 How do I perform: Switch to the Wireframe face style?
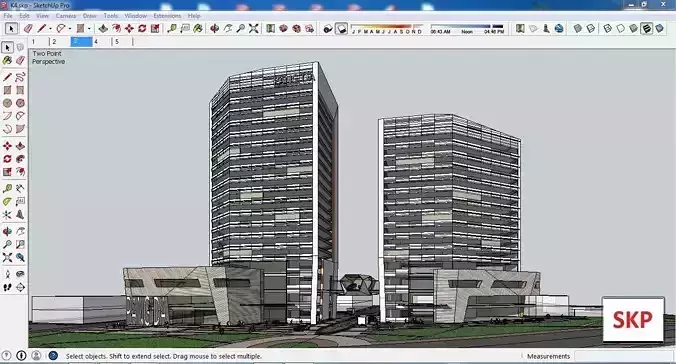click(607, 28)
